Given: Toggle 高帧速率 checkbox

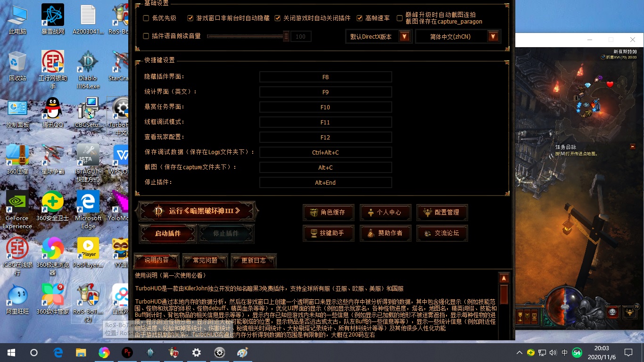Looking at the screenshot, I should (360, 18).
